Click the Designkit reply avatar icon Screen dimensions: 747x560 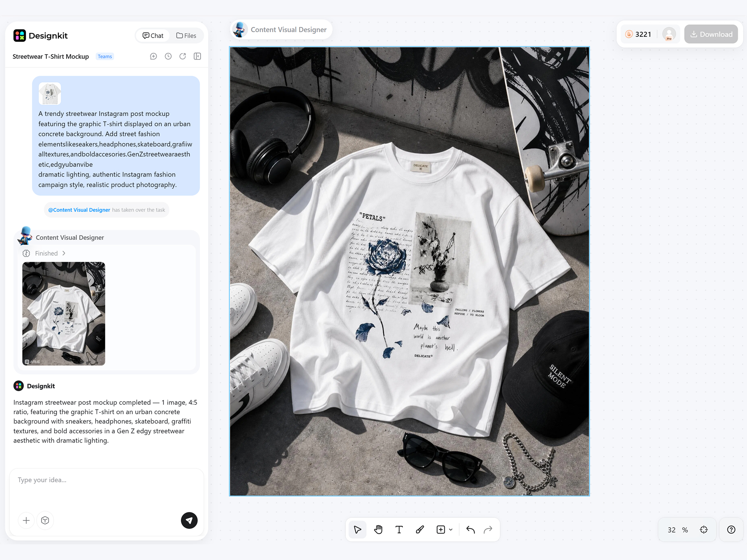pyautogui.click(x=19, y=386)
